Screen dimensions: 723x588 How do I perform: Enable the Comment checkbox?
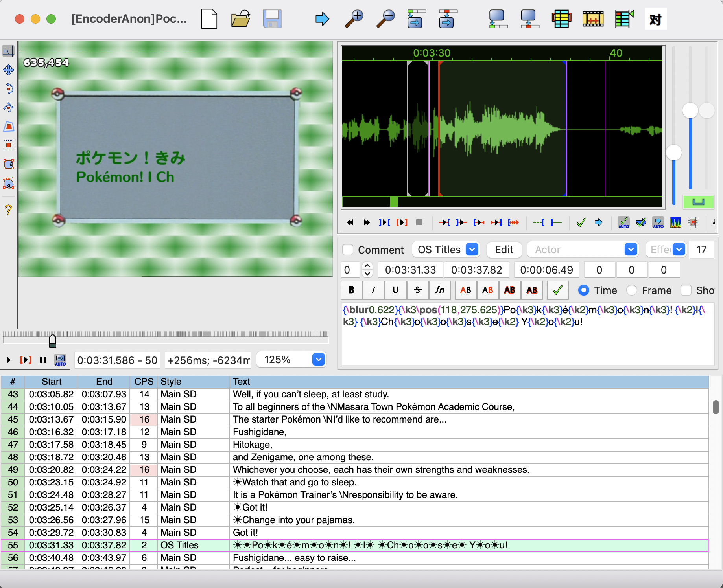point(348,250)
